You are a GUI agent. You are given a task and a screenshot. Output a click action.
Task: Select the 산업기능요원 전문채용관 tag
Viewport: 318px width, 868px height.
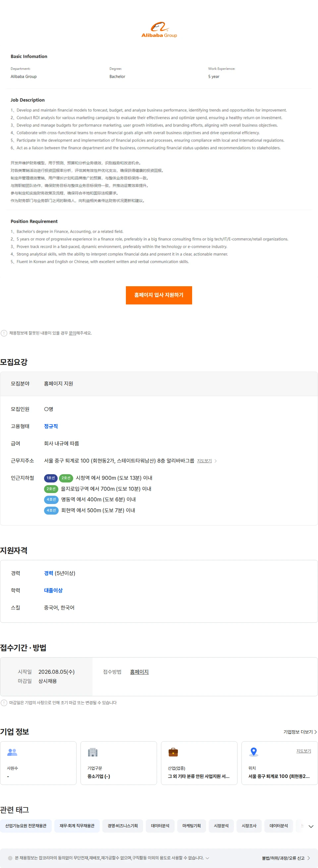[26, 826]
